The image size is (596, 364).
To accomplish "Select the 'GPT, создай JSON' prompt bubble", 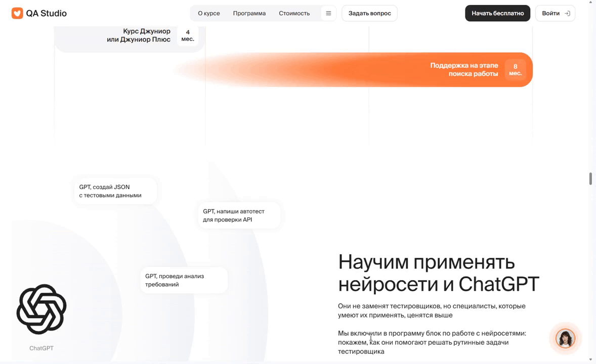I will (115, 191).
